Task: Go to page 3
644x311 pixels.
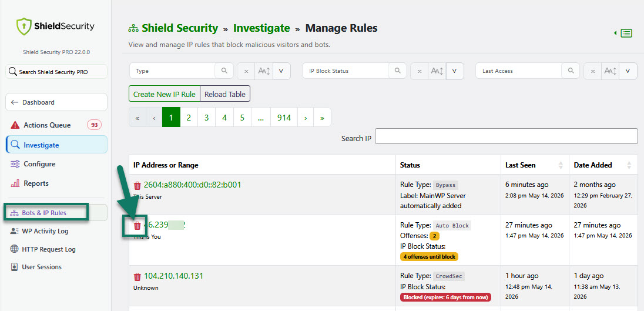Action: coord(207,118)
